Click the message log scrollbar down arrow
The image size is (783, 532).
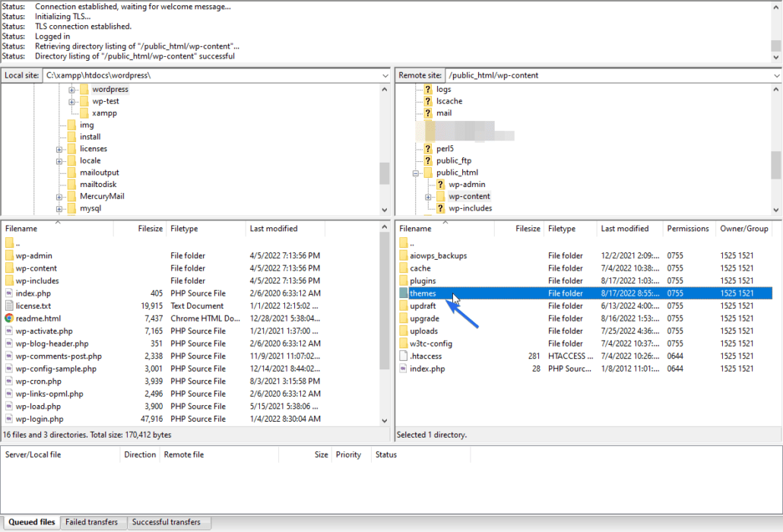pyautogui.click(x=776, y=58)
